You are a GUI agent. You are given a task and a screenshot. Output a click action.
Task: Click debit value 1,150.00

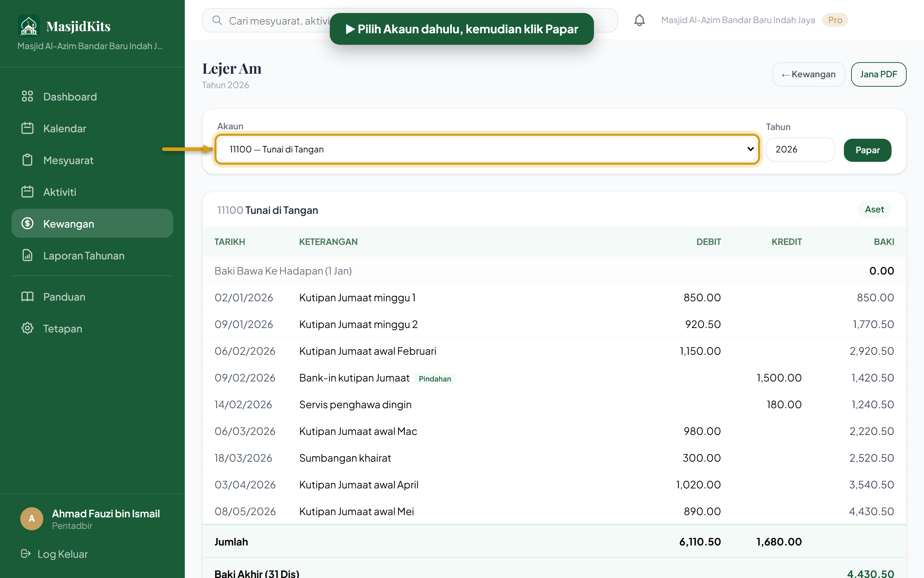click(700, 350)
